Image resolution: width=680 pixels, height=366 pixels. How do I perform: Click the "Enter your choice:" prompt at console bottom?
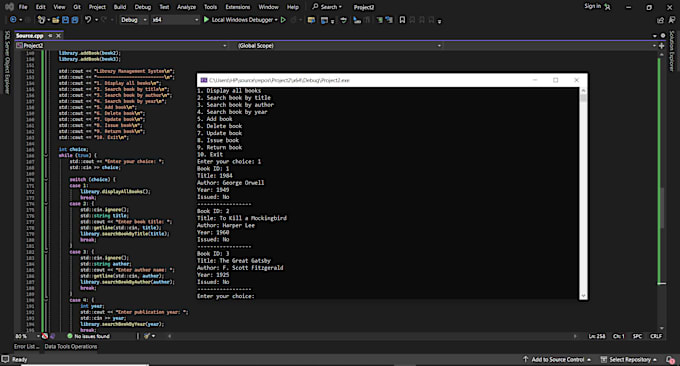[226, 296]
